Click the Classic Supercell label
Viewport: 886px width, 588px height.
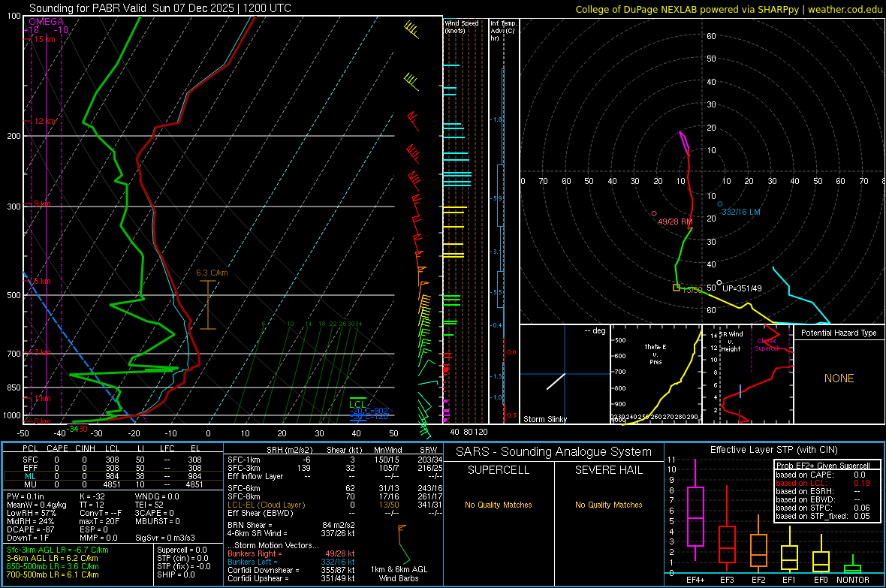pos(767,345)
